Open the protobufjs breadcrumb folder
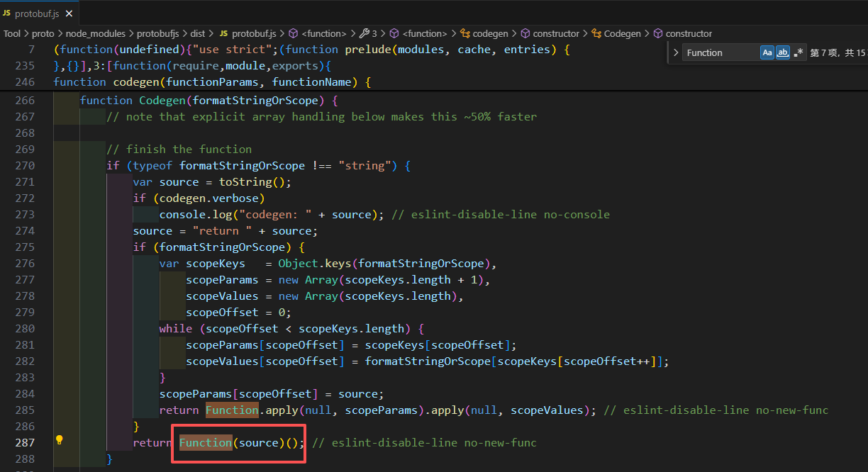This screenshot has width=868, height=472. (x=158, y=33)
